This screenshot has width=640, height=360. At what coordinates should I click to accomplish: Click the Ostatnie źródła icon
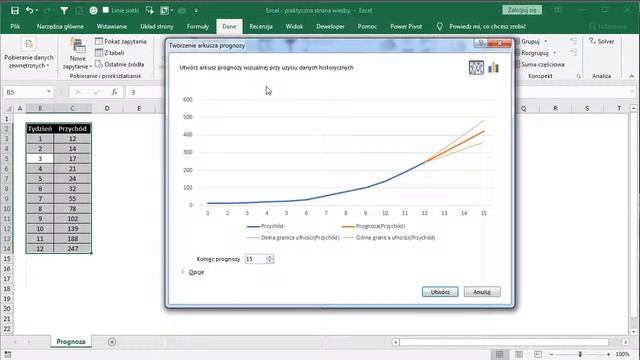coord(99,64)
